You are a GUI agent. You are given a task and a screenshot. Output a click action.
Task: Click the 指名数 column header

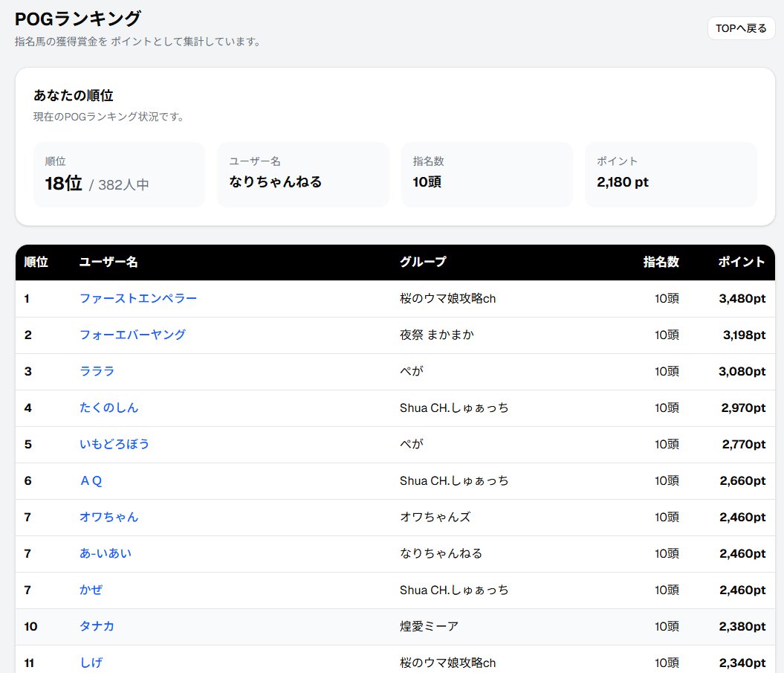coord(661,262)
